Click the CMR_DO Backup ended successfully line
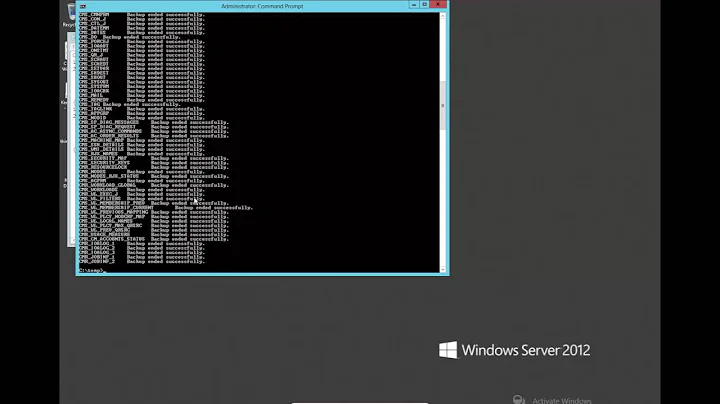 (x=129, y=37)
